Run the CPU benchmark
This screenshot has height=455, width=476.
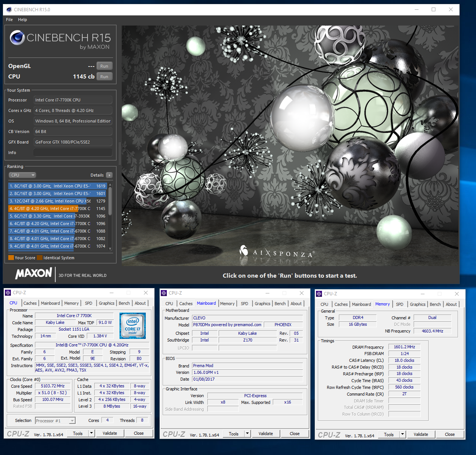point(104,77)
